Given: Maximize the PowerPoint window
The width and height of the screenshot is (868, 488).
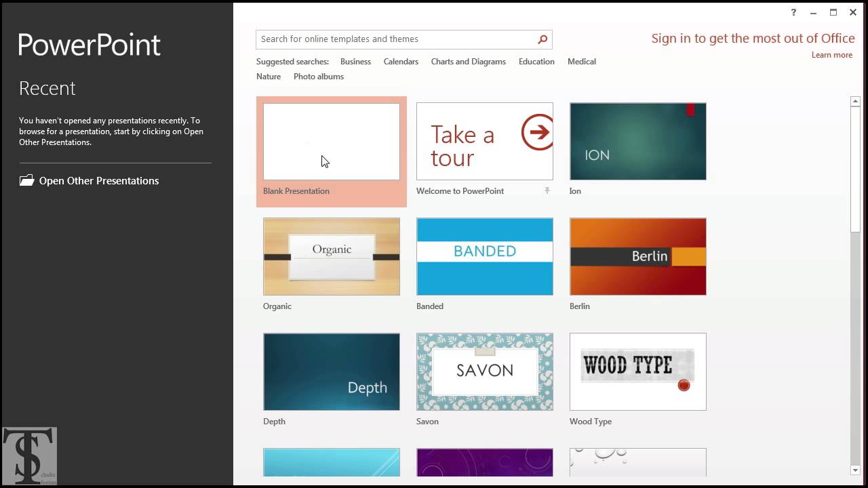Looking at the screenshot, I should (x=833, y=12).
